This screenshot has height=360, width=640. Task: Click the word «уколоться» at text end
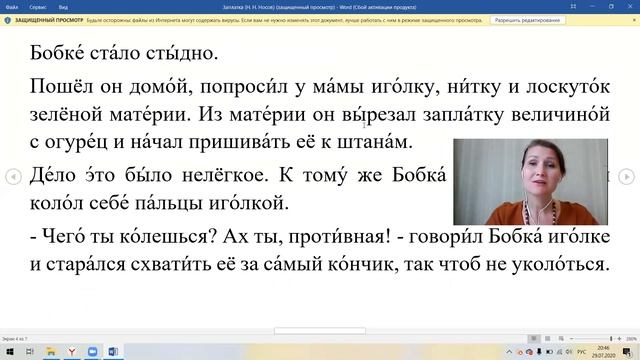(561, 264)
